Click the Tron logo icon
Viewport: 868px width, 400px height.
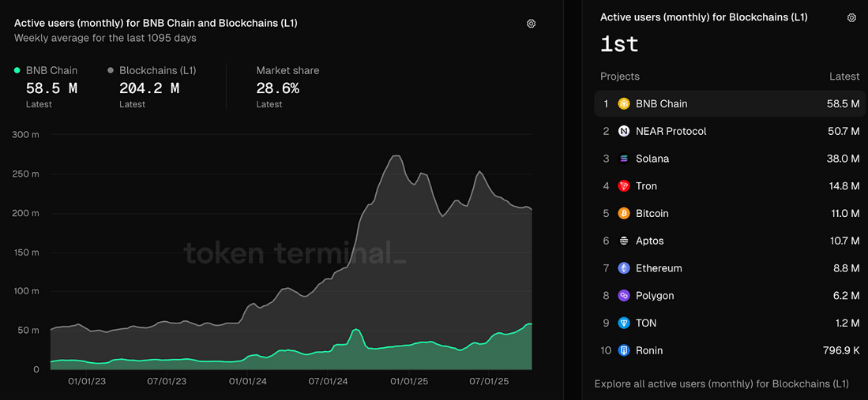pos(624,186)
